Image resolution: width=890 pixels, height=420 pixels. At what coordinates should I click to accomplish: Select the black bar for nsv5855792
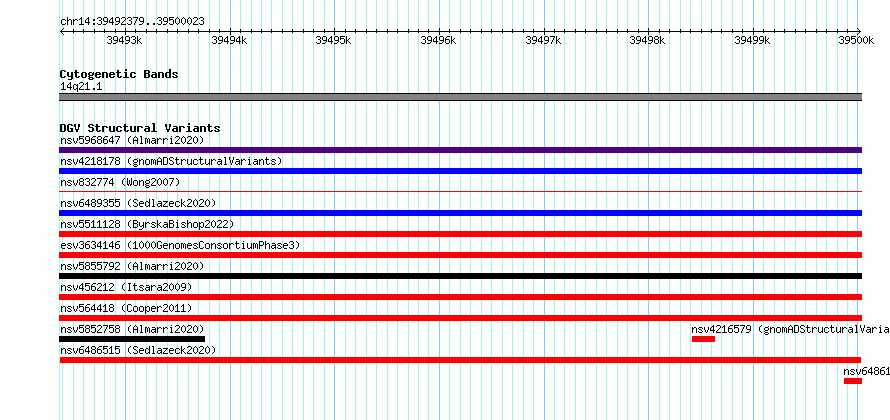(460, 276)
